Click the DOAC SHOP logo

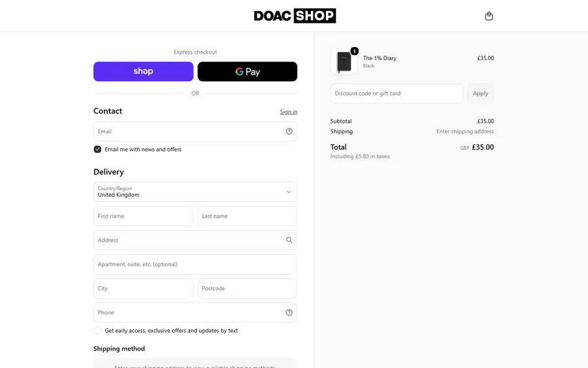click(295, 16)
